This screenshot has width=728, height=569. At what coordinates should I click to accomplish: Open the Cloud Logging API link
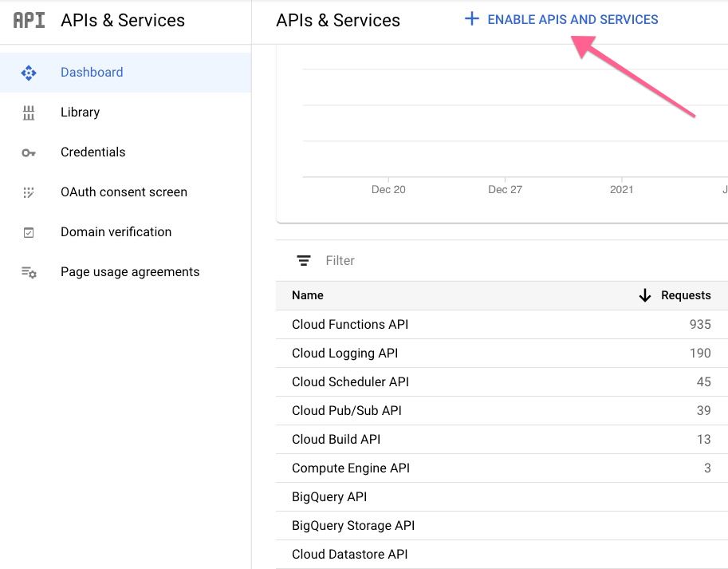(x=344, y=354)
